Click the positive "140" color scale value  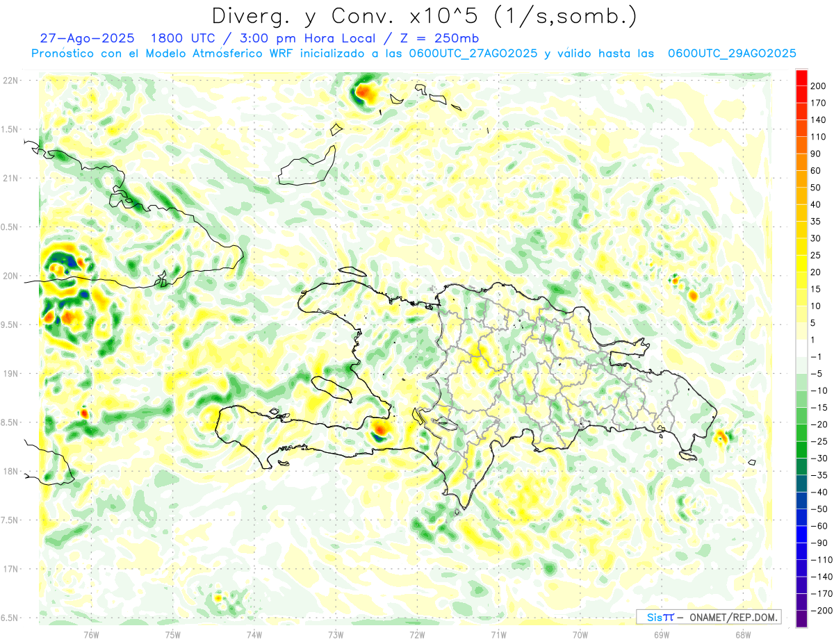819,120
